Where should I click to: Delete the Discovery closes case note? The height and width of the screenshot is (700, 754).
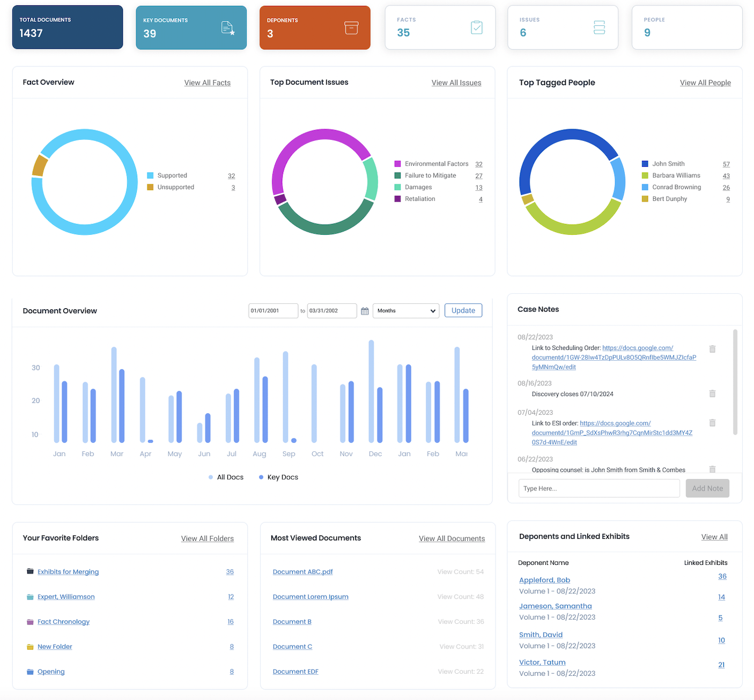coord(712,393)
